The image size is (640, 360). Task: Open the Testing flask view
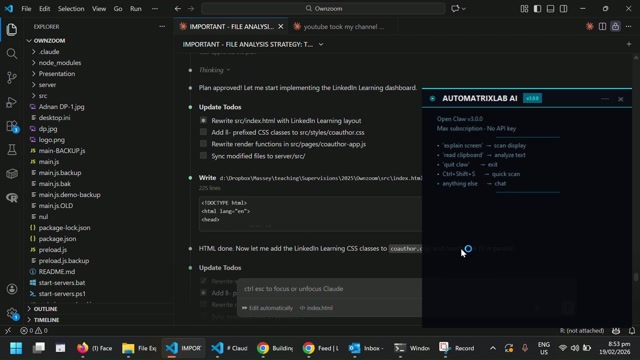(x=12, y=150)
